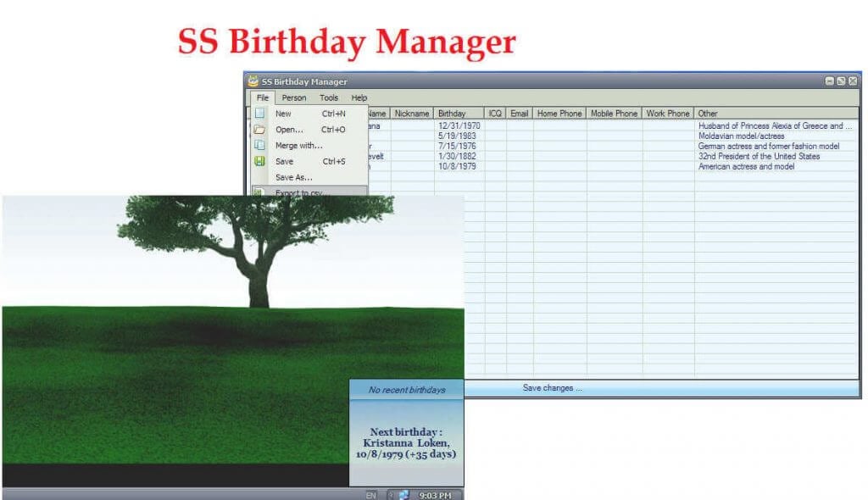Click the EN language indicator in taskbar
868x500 pixels.
click(x=370, y=496)
